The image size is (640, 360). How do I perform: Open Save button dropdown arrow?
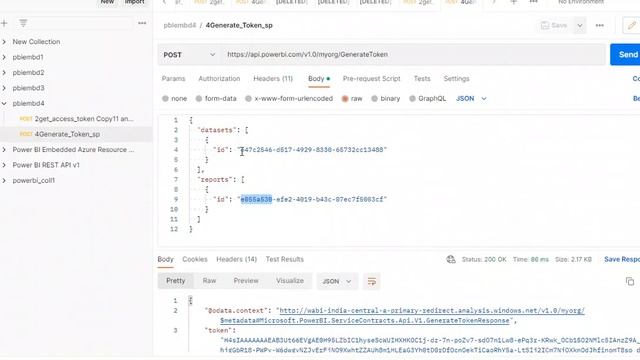coord(580,25)
